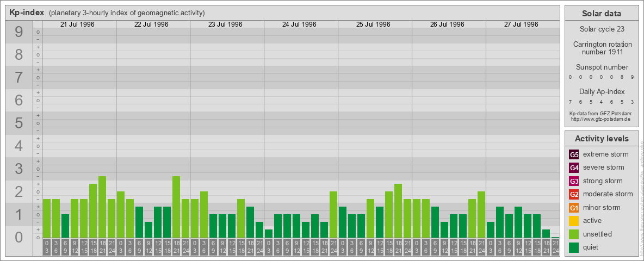Click the 24 Jul 21-24 hour bar
This screenshot has width=644, height=261.
[x=333, y=215]
